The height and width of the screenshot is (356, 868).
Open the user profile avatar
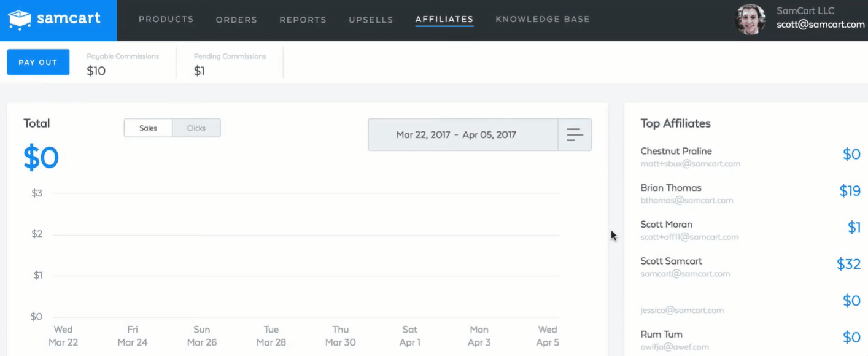(x=750, y=19)
